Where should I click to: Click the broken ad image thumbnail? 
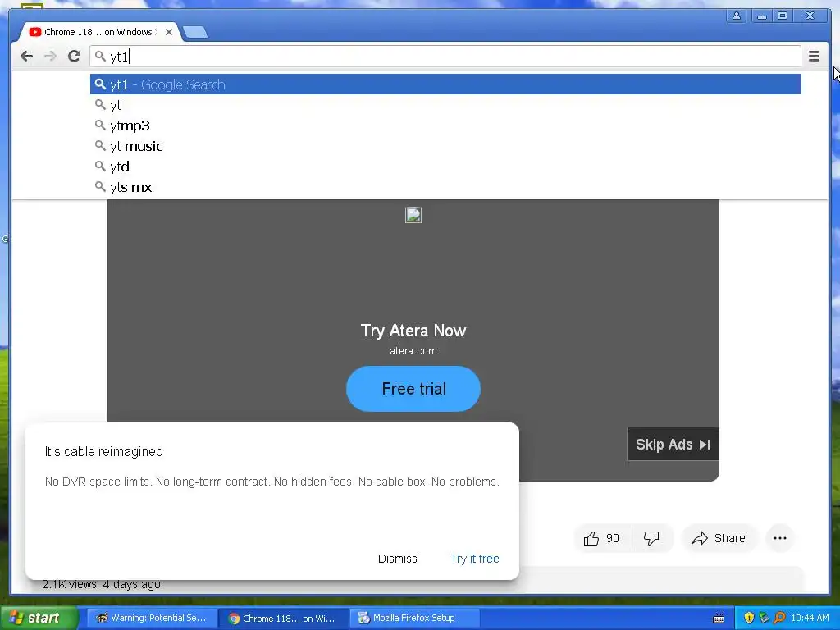coord(413,215)
